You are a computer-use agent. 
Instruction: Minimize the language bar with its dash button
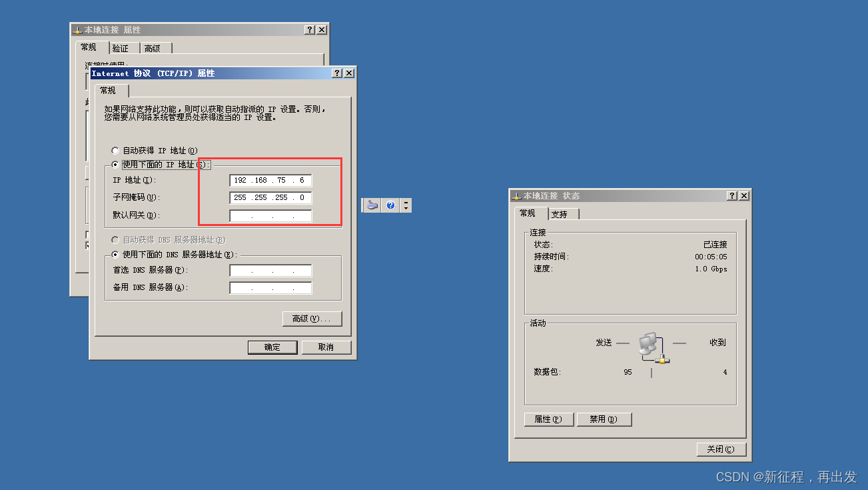pyautogui.click(x=406, y=202)
